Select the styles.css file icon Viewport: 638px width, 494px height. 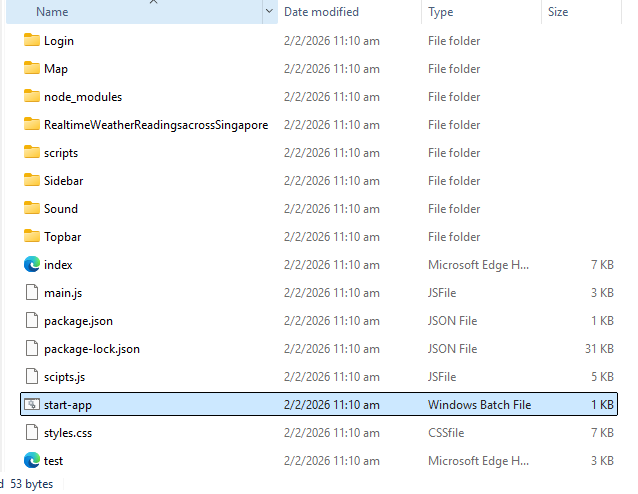[32, 433]
